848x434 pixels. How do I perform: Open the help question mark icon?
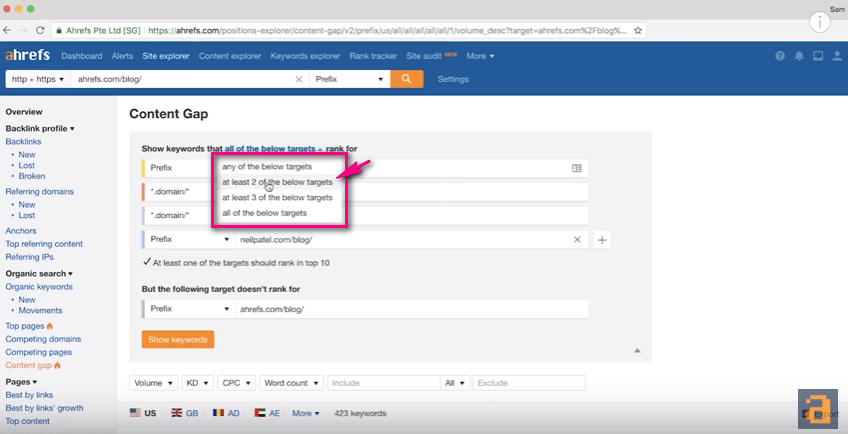pos(779,56)
